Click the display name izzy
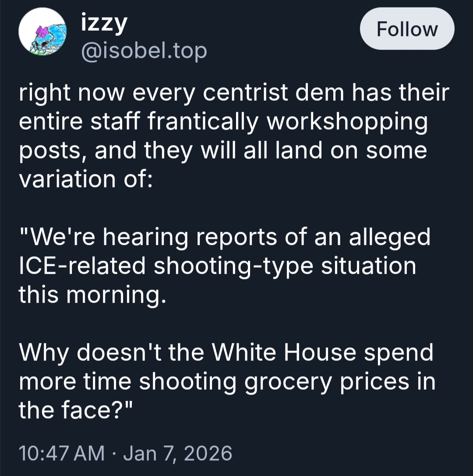Viewport: 473px width, 476px height. tap(104, 25)
